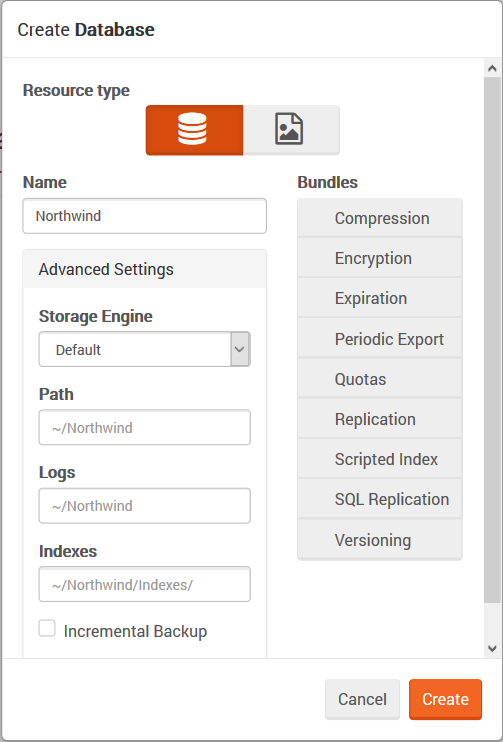Screen dimensions: 503x742
Task: Toggle the Compression bundle
Action: [x=379, y=218]
